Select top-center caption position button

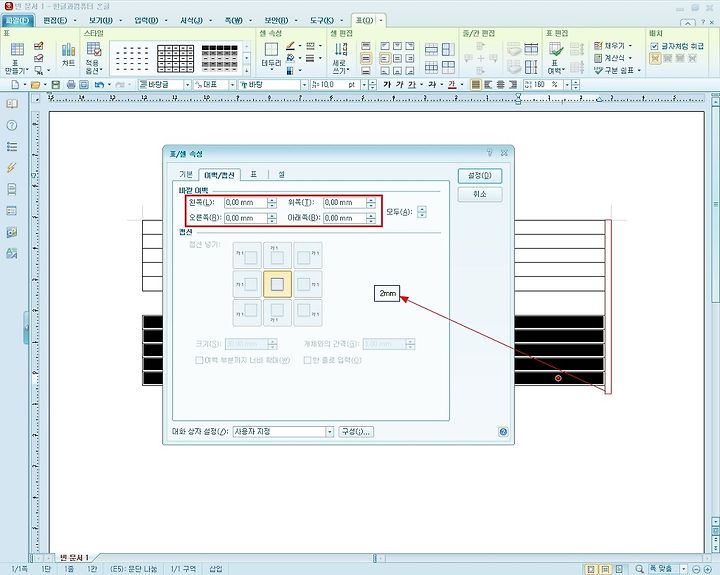[277, 256]
